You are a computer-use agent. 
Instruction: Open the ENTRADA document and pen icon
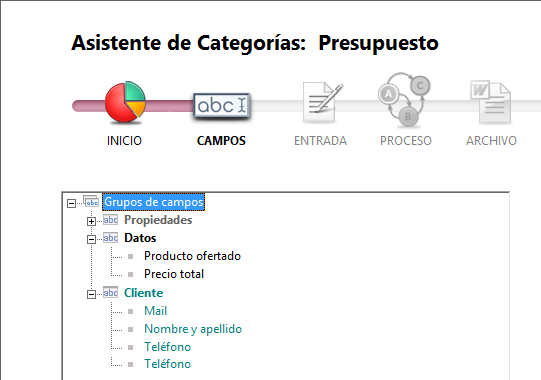point(322,102)
